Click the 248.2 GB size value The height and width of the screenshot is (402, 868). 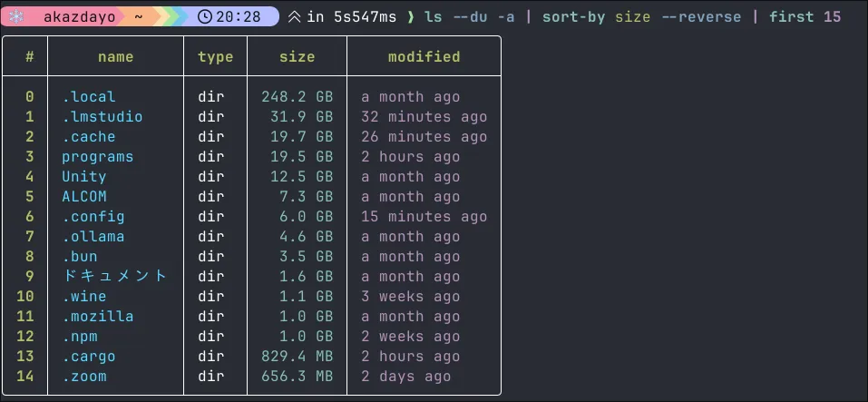(x=297, y=97)
